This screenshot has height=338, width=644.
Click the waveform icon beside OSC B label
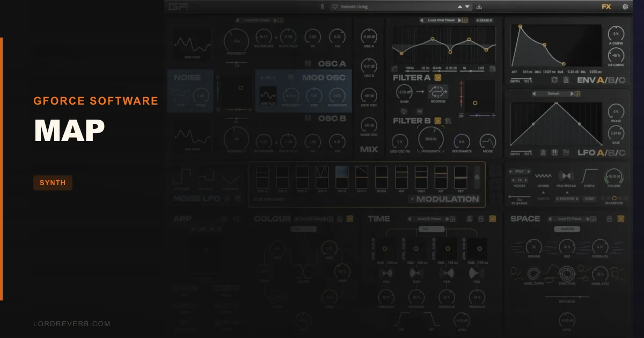click(308, 118)
